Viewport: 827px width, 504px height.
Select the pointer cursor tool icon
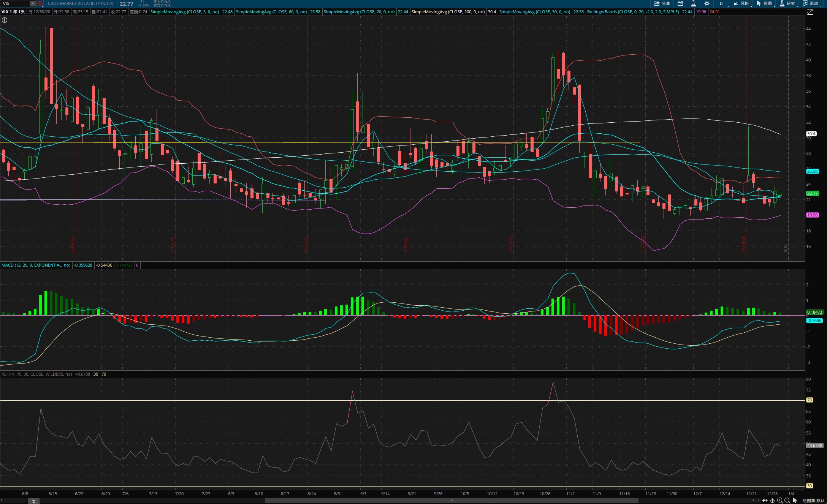pyautogui.click(x=795, y=501)
